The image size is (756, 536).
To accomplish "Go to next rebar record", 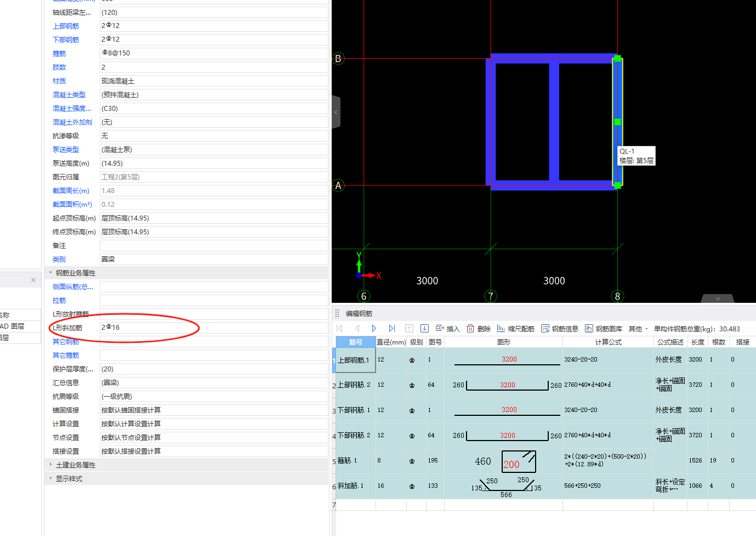I will click(x=374, y=328).
